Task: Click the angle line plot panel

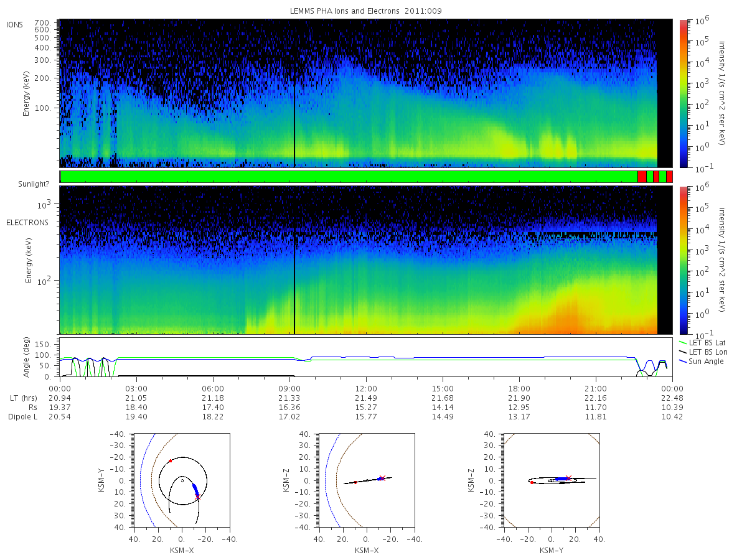Action: coord(366,357)
